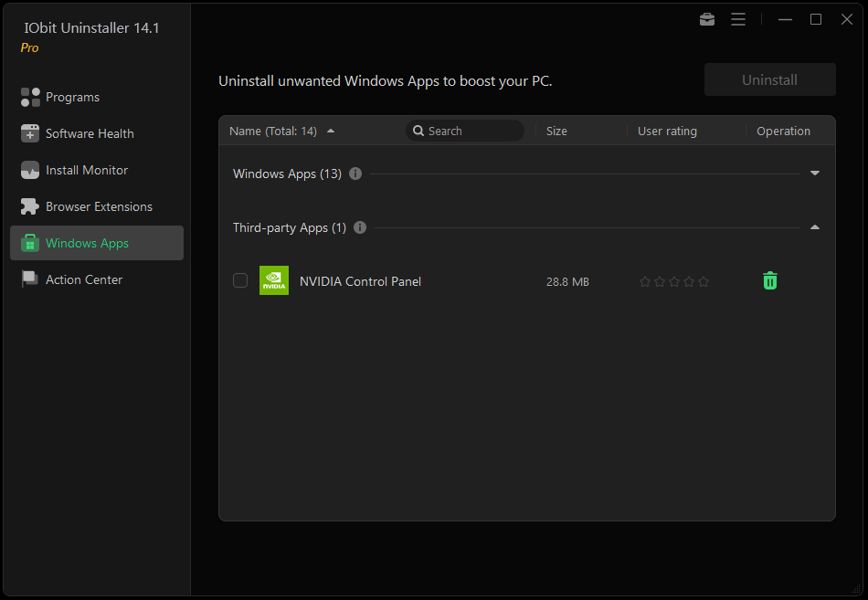This screenshot has height=600, width=868.
Task: Open the Action Center label
Action: click(84, 279)
